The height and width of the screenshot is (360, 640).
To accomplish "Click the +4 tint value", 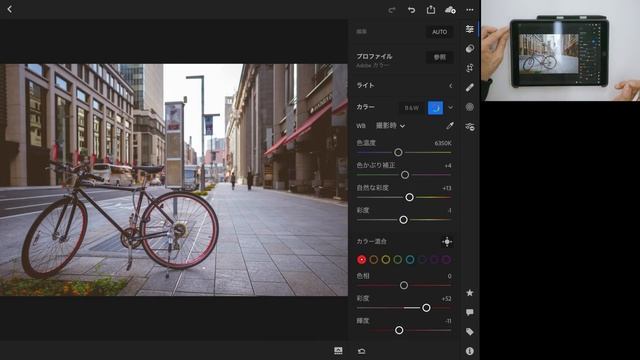I will click(448, 166).
